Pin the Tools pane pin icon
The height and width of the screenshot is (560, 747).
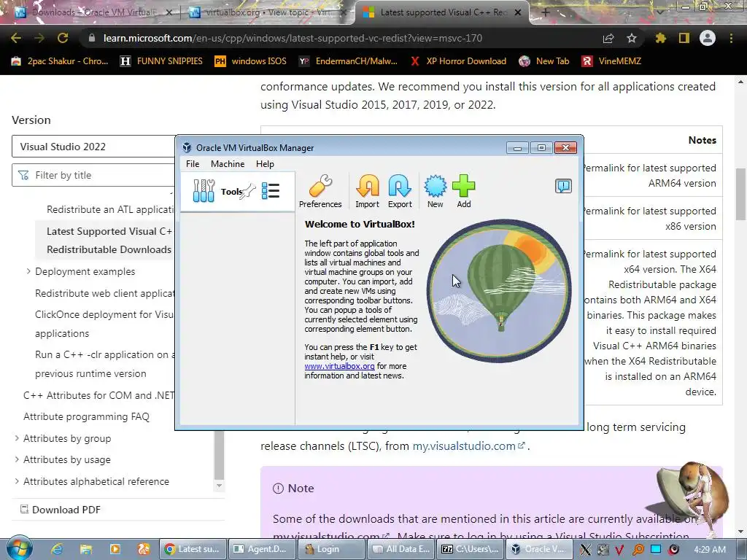(x=248, y=192)
